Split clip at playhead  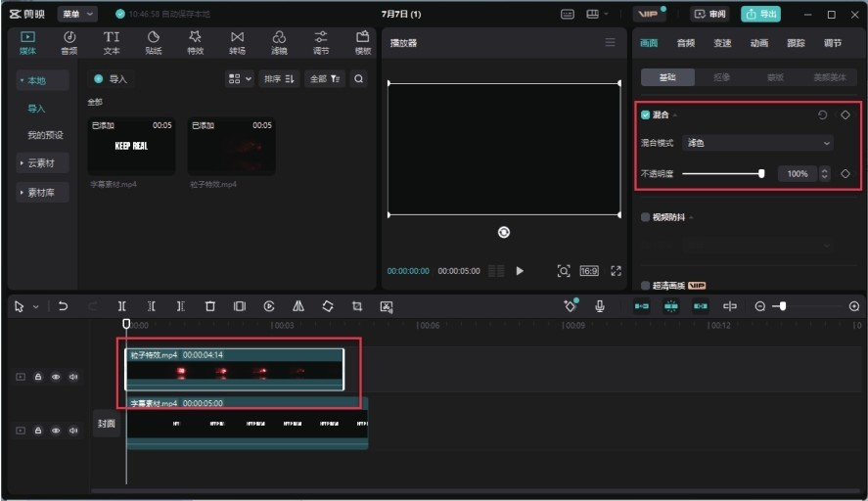pyautogui.click(x=121, y=306)
